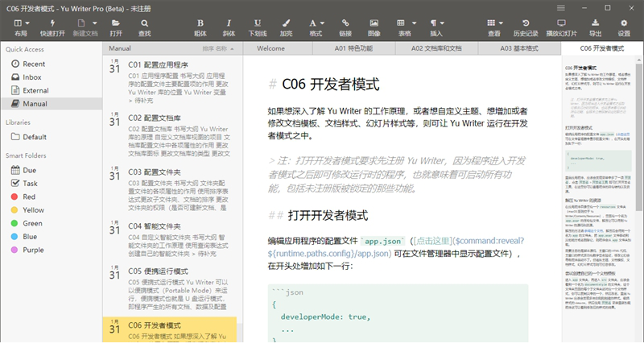Select Inbox in Quick Access
644x356 pixels.
[52, 77]
